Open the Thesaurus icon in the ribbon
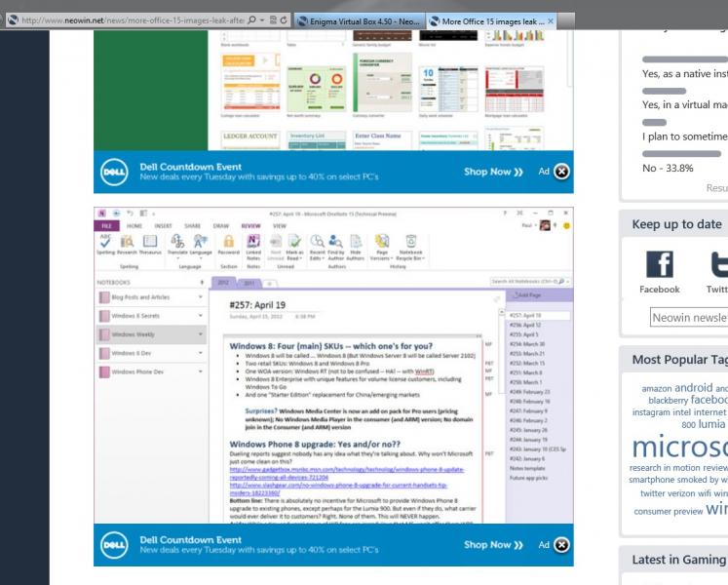The height and width of the screenshot is (585, 728). [150, 241]
